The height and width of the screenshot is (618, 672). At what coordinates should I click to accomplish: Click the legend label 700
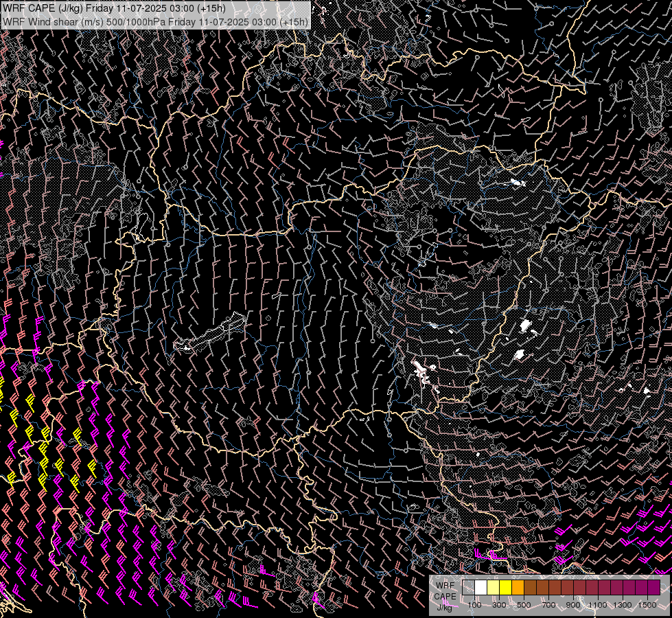pos(548,605)
